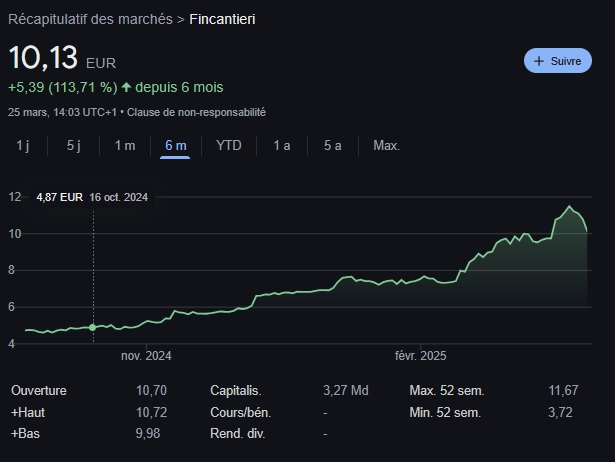Show the 1 m chart range
Viewport: 615px width, 462px height.
click(124, 145)
